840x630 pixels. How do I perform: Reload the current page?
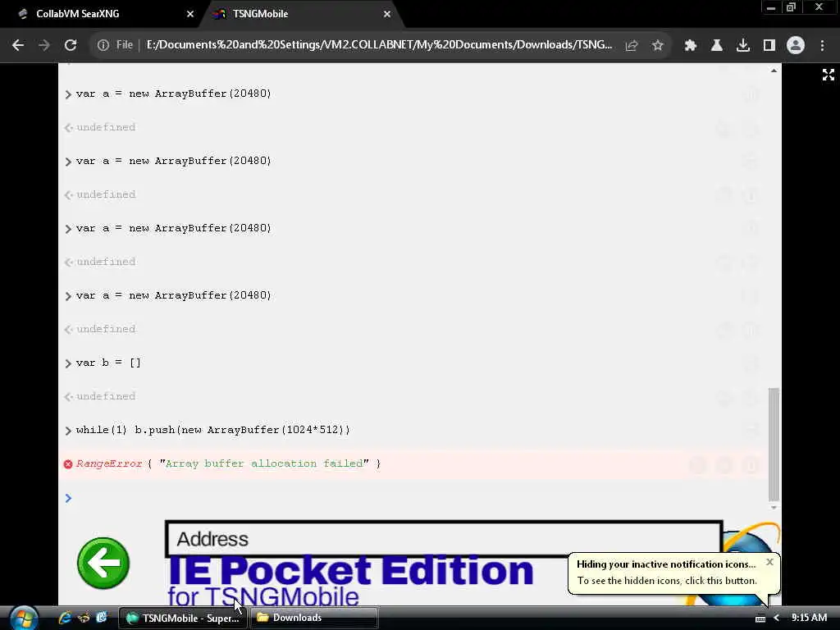click(71, 46)
